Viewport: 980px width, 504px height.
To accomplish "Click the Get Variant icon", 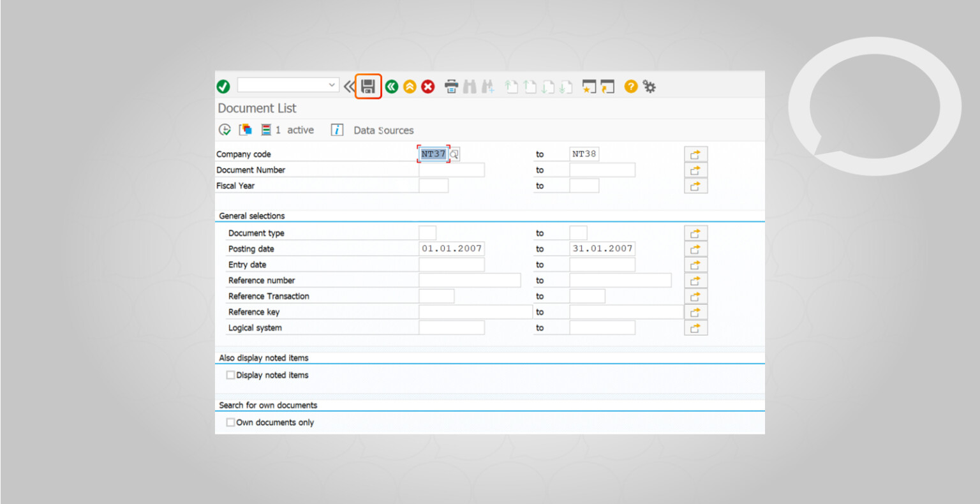I will 246,130.
